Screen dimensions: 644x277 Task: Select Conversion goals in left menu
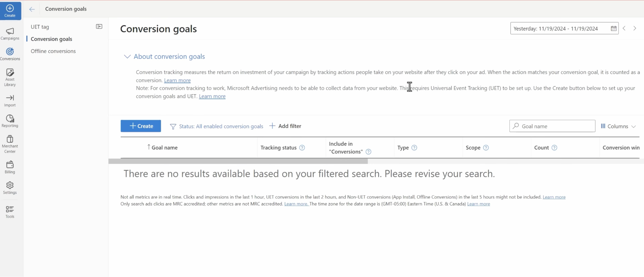pos(52,39)
